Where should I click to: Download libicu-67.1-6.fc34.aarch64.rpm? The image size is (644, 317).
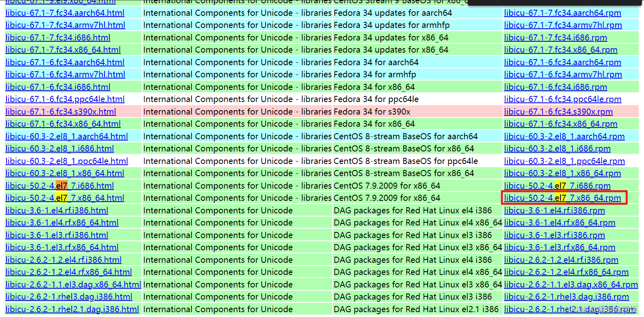click(x=563, y=62)
